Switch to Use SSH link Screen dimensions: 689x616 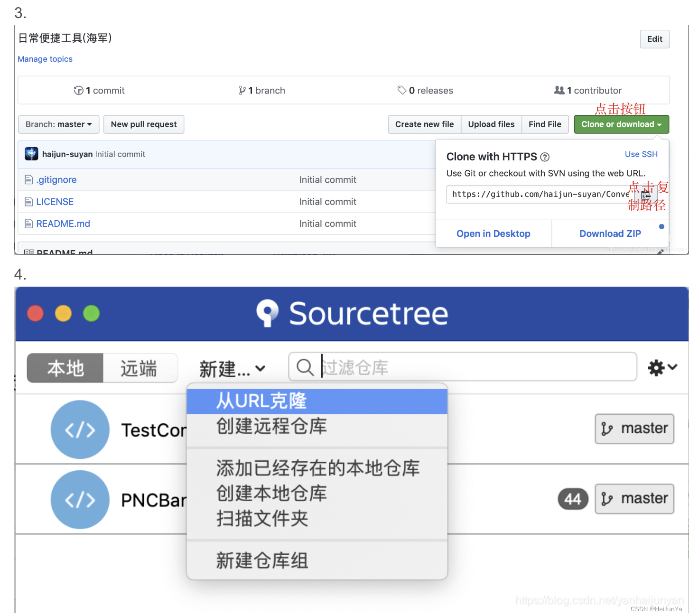641,154
